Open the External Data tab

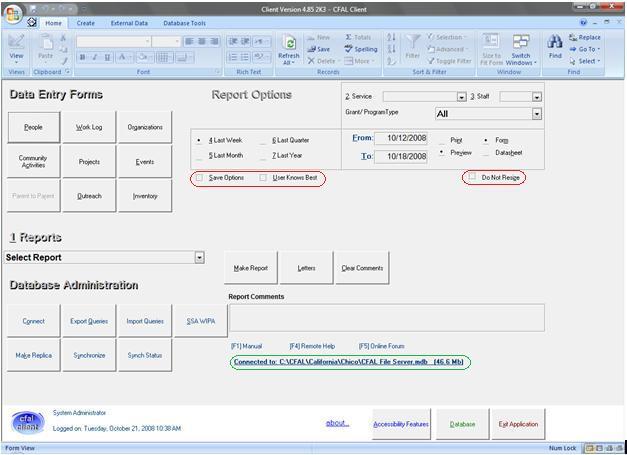(x=129, y=23)
